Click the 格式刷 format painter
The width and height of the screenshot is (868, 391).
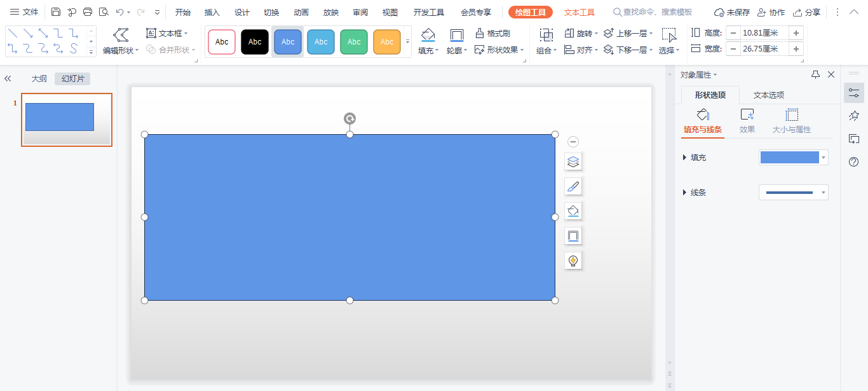pos(493,33)
